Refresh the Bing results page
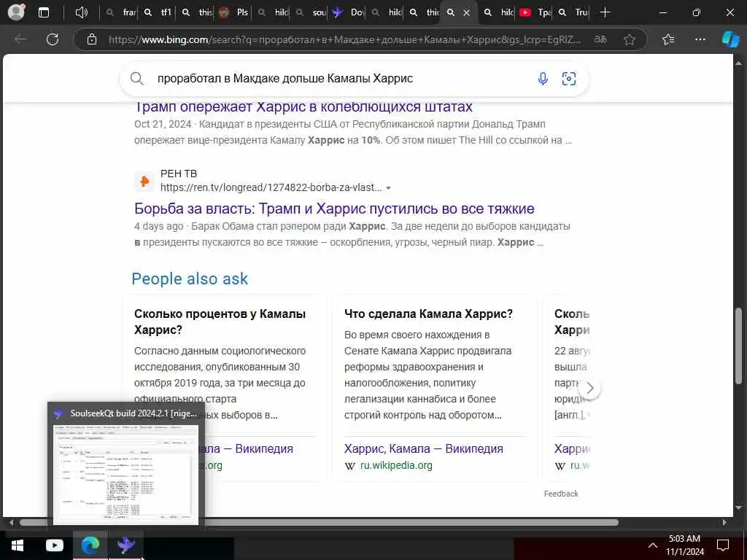This screenshot has width=747, height=560. [53, 39]
